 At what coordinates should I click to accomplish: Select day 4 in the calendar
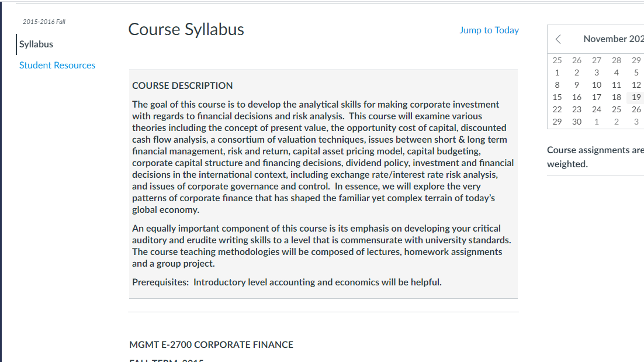(x=617, y=73)
